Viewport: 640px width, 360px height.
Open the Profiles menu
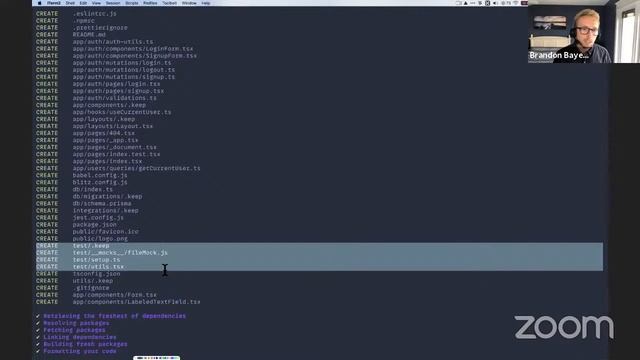(x=150, y=3)
